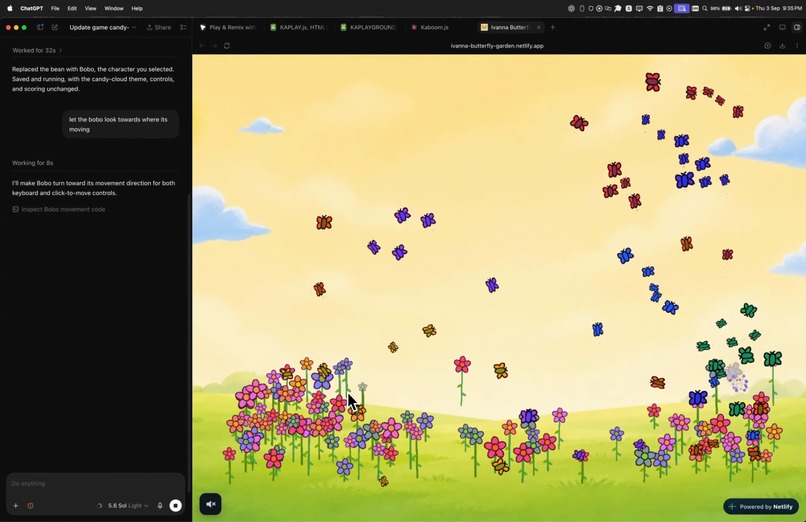Open the View menu
This screenshot has width=806, height=522.
click(90, 8)
